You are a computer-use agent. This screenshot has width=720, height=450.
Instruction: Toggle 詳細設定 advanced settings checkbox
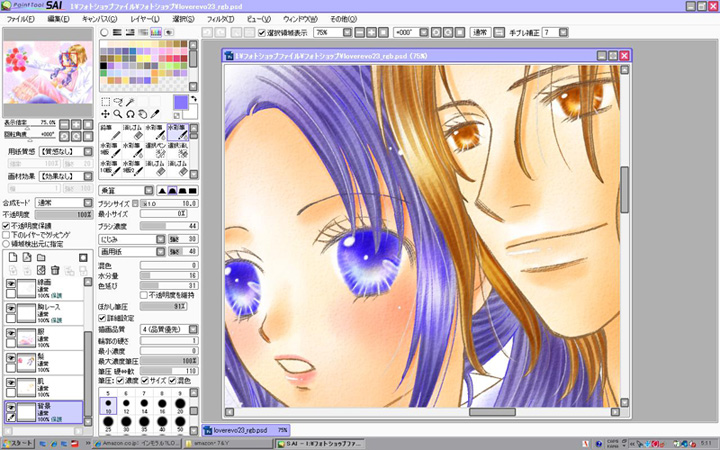pos(102,318)
